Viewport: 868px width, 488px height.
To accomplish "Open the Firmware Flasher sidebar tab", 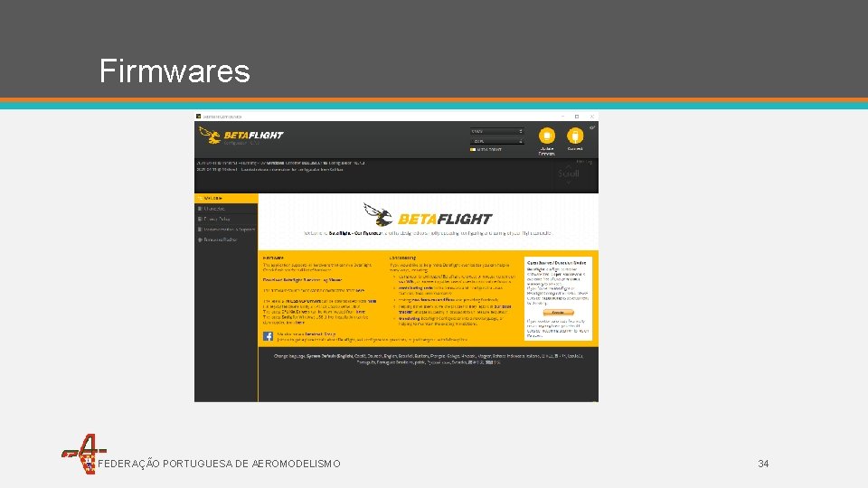I will tap(226, 239).
